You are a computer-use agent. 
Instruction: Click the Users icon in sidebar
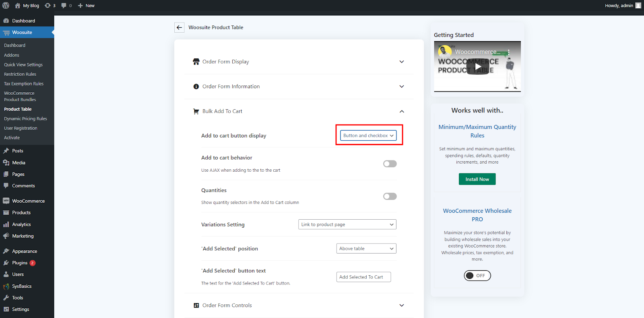pyautogui.click(x=6, y=274)
